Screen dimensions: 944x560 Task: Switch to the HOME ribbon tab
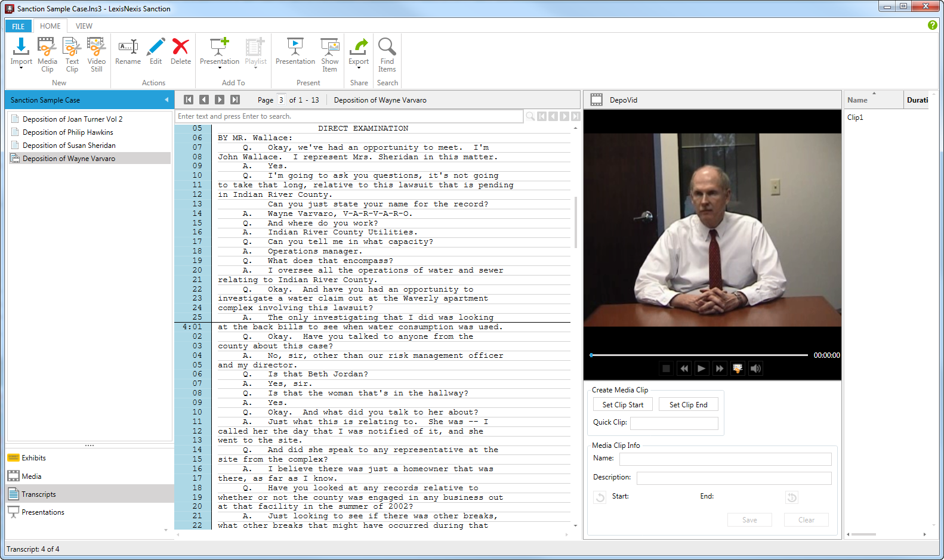point(50,26)
